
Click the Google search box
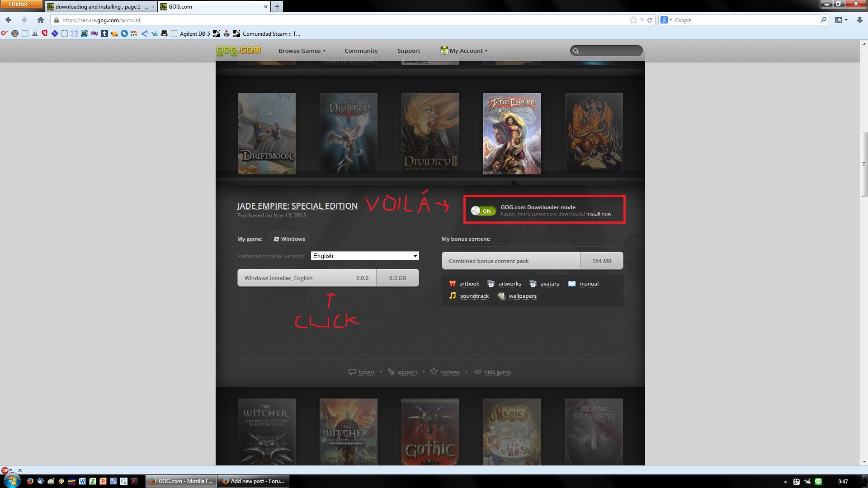[746, 20]
